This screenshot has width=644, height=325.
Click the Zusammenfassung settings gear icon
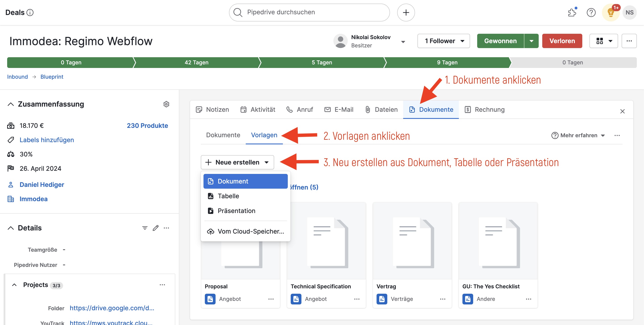click(x=166, y=104)
